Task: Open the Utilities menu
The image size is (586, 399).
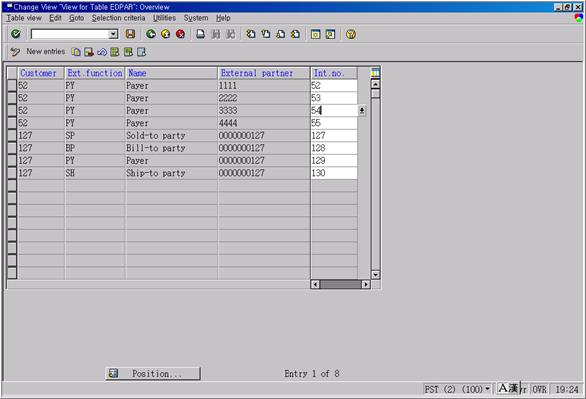Action: tap(164, 18)
